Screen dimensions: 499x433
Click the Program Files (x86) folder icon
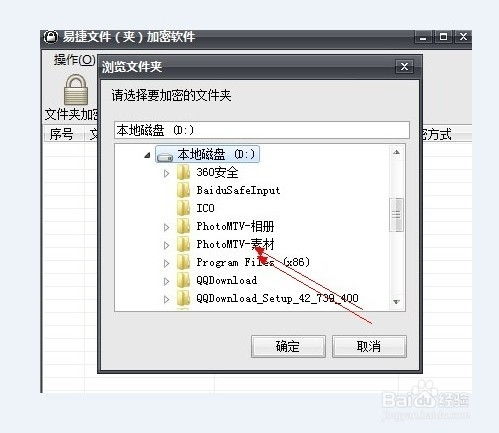pyautogui.click(x=183, y=262)
